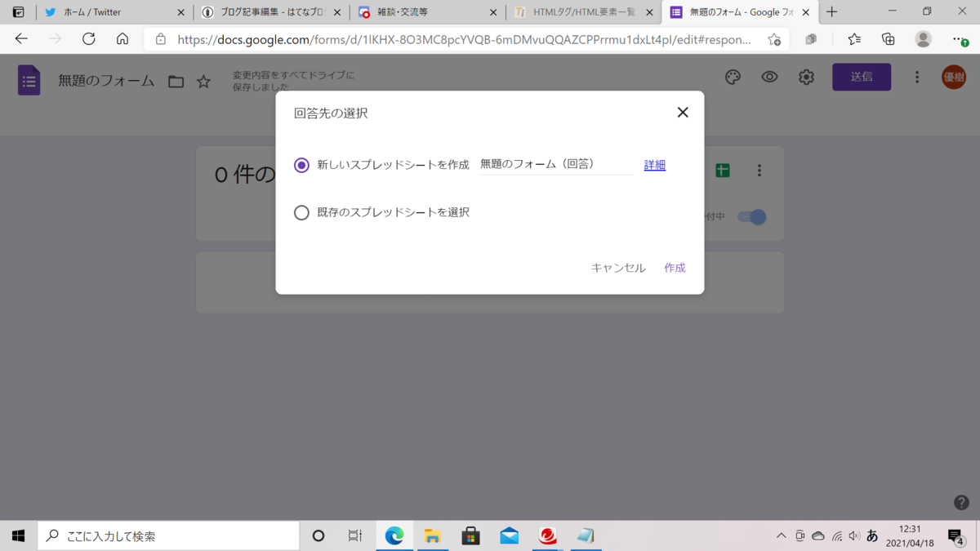
Task: Star the form next to its title
Action: point(203,81)
